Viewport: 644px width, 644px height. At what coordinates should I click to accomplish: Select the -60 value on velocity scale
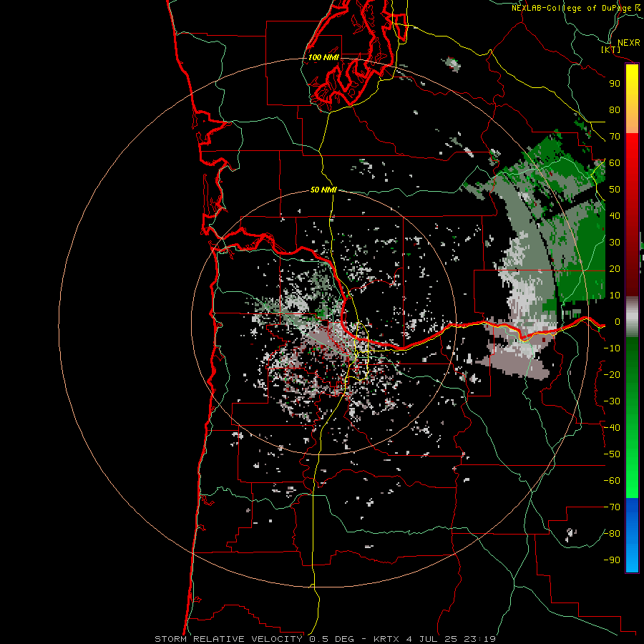[x=612, y=481]
